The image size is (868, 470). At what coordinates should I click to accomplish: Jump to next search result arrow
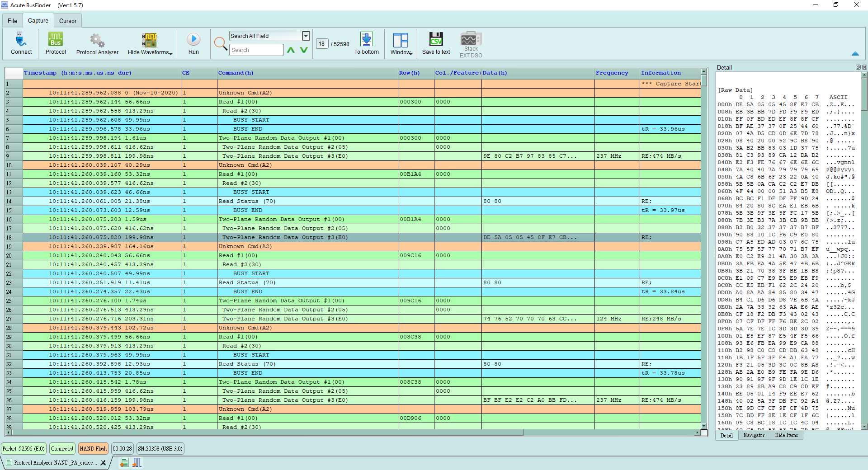tap(304, 50)
